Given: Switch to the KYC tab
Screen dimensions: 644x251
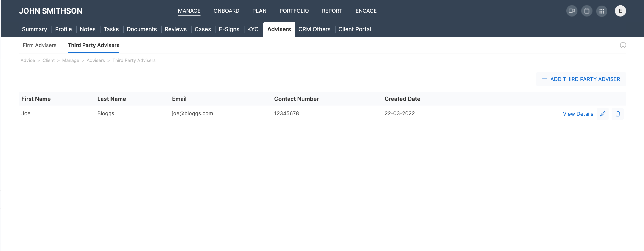Looking at the screenshot, I should coord(253,29).
